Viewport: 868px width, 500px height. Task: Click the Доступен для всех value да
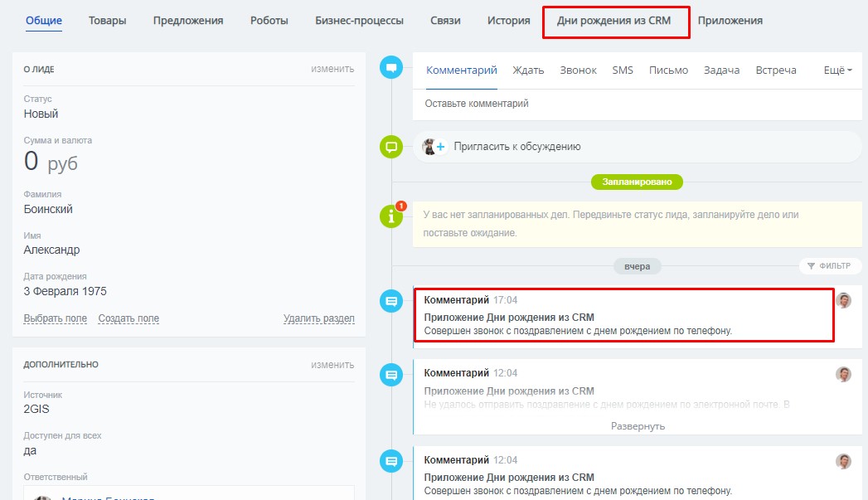[30, 451]
